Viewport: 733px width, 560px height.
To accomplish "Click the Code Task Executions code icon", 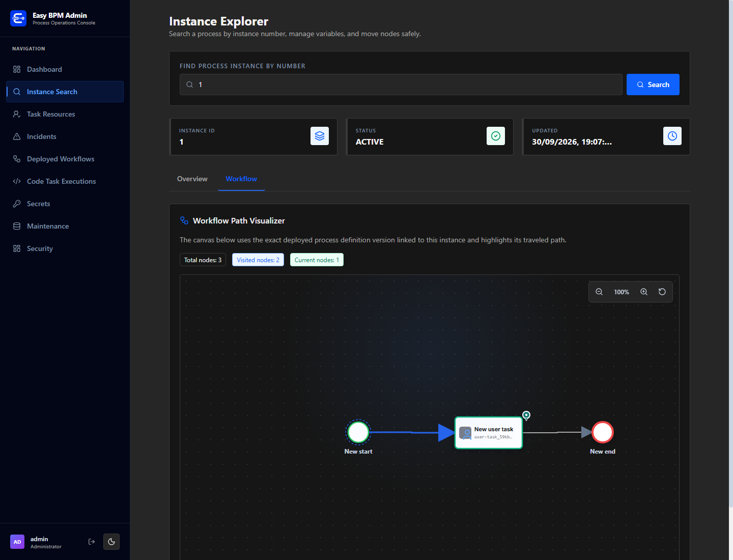I will tap(17, 181).
